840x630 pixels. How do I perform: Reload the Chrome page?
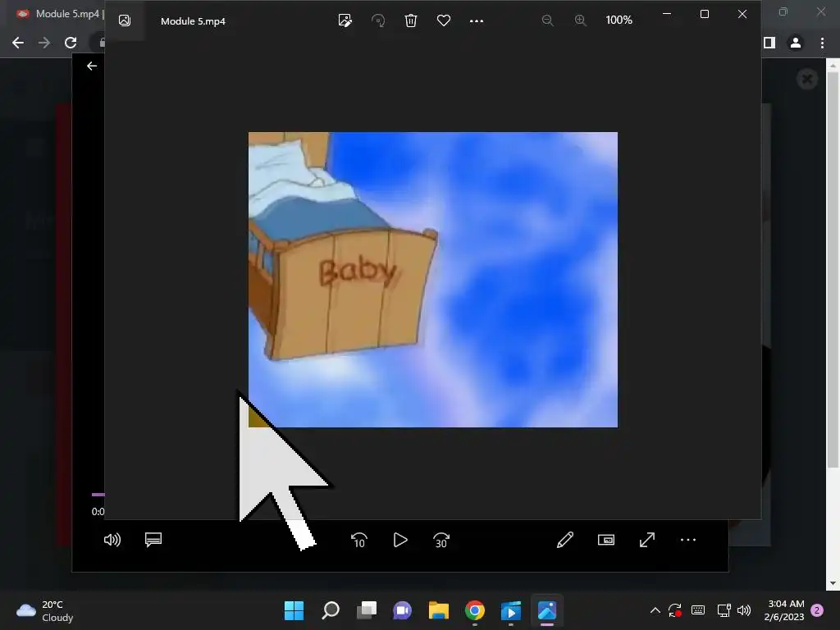pyautogui.click(x=71, y=43)
